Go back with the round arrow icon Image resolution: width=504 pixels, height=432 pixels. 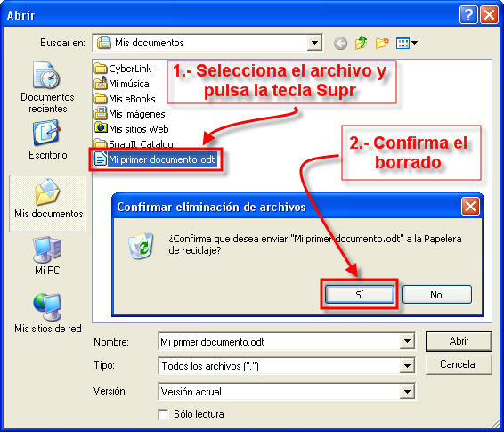(x=340, y=43)
